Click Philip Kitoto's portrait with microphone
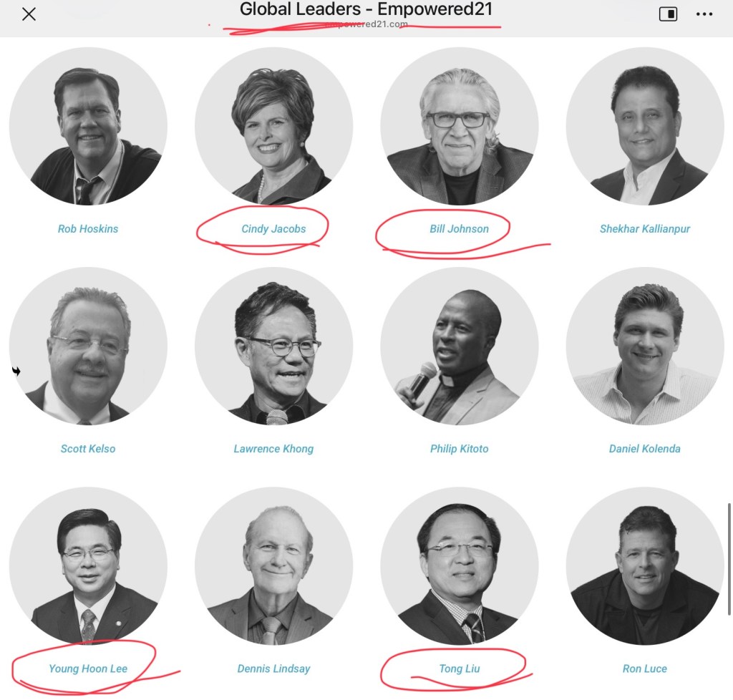Viewport: 733px width, 700px height. [459, 346]
